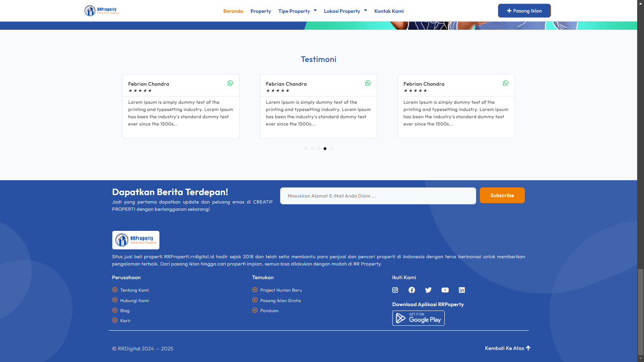The image size is (644, 362).
Task: Click Kembali Ke Atas arrow link
Action: point(508,348)
